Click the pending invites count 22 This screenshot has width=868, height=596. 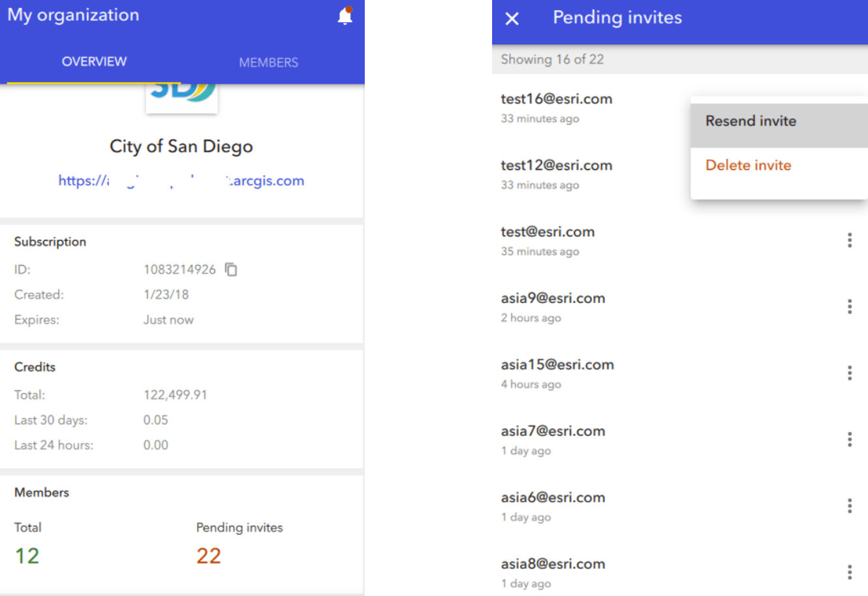pos(209,556)
